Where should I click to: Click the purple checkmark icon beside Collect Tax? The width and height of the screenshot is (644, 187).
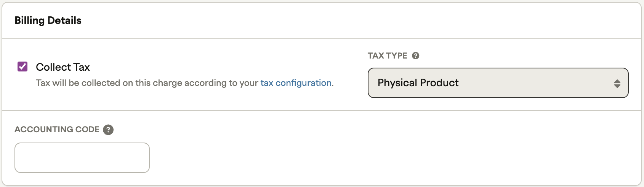[22, 67]
